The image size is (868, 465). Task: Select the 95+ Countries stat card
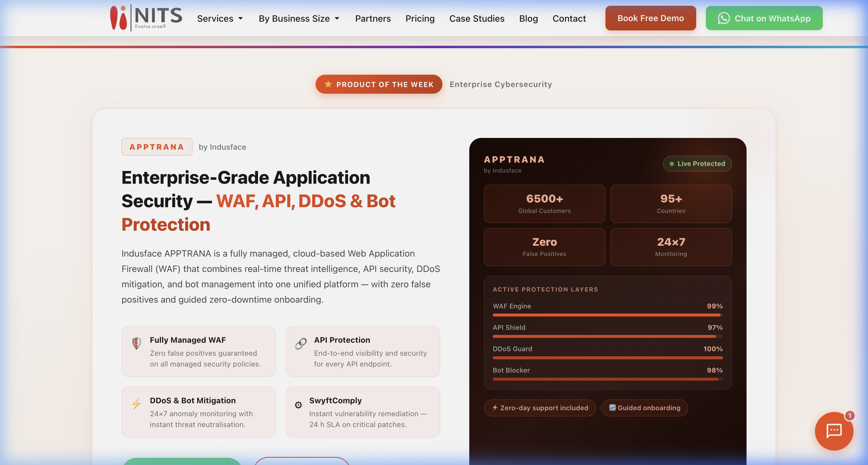pos(671,204)
